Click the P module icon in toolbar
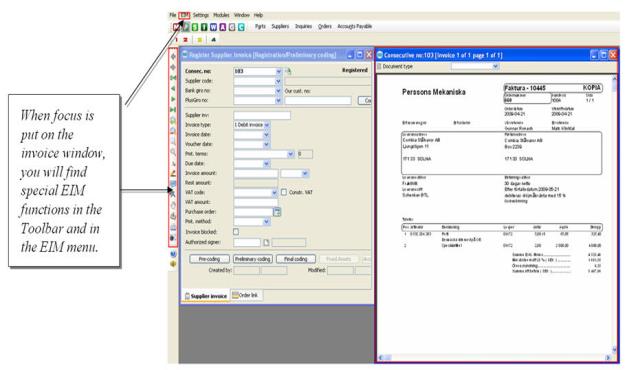This screenshot has height=370, width=625. [186, 27]
